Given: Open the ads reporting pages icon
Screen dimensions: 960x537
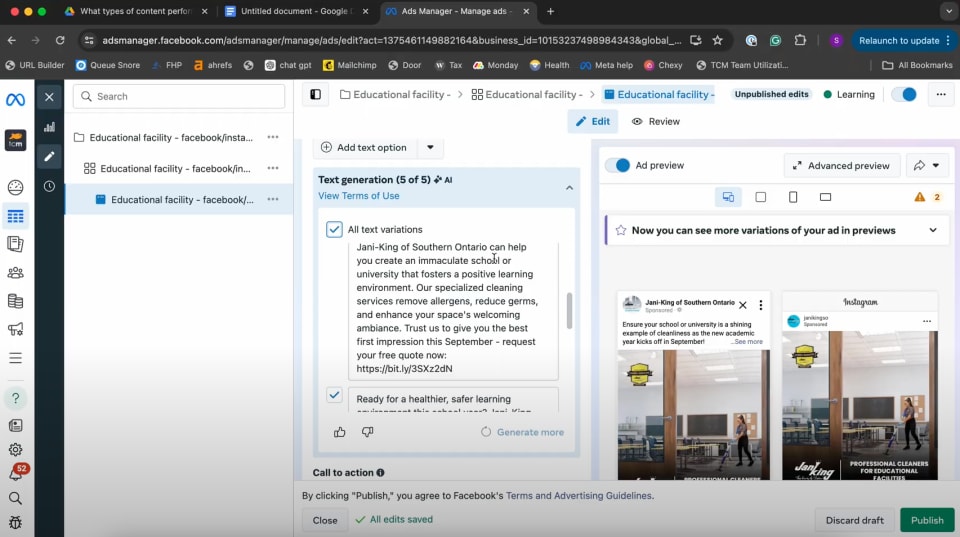Looking at the screenshot, I should click(x=15, y=244).
